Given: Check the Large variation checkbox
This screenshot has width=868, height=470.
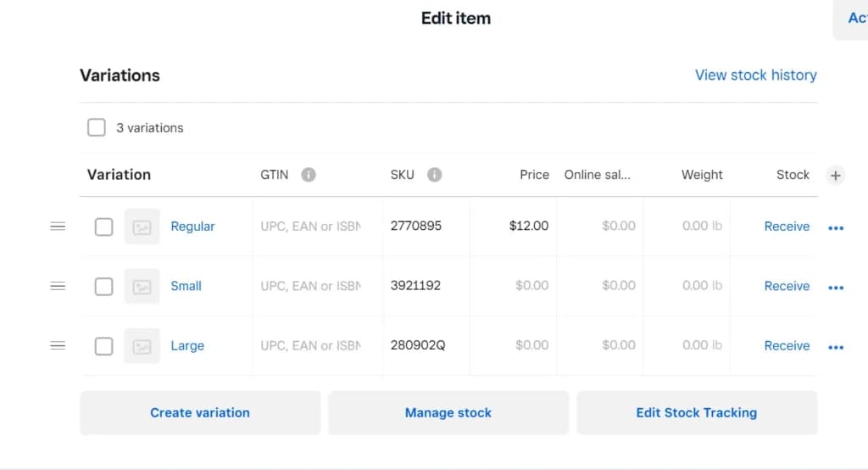Looking at the screenshot, I should tap(103, 346).
